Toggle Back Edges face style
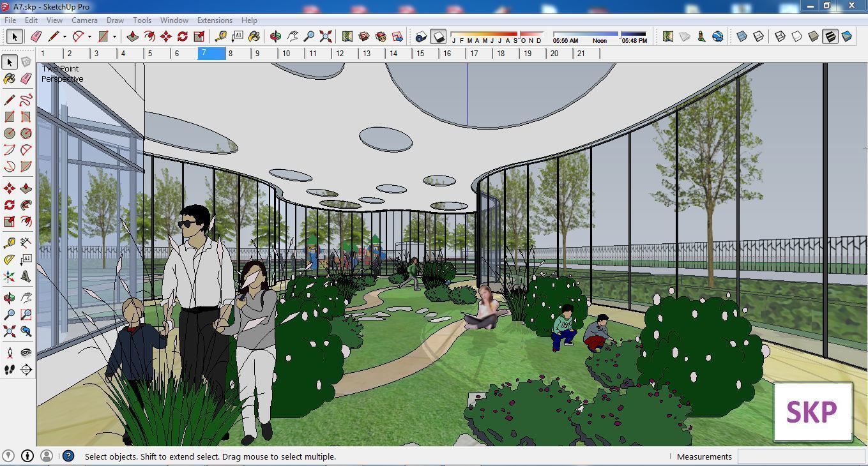Screen dimensions: 868x466 pyautogui.click(x=759, y=36)
